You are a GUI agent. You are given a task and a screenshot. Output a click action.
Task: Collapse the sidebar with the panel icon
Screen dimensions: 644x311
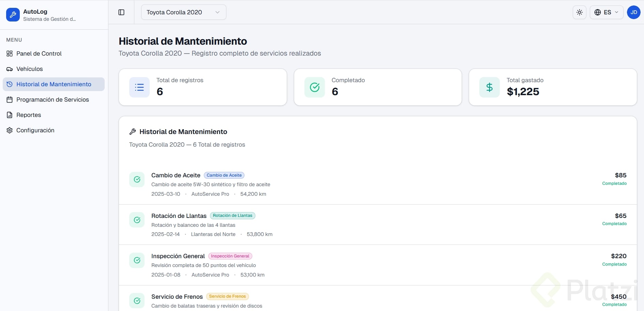[121, 12]
